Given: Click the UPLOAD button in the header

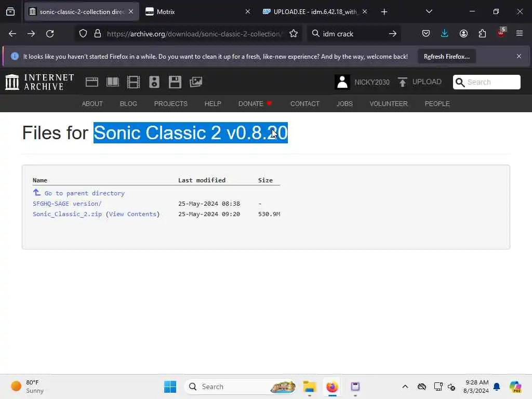Looking at the screenshot, I should (420, 82).
